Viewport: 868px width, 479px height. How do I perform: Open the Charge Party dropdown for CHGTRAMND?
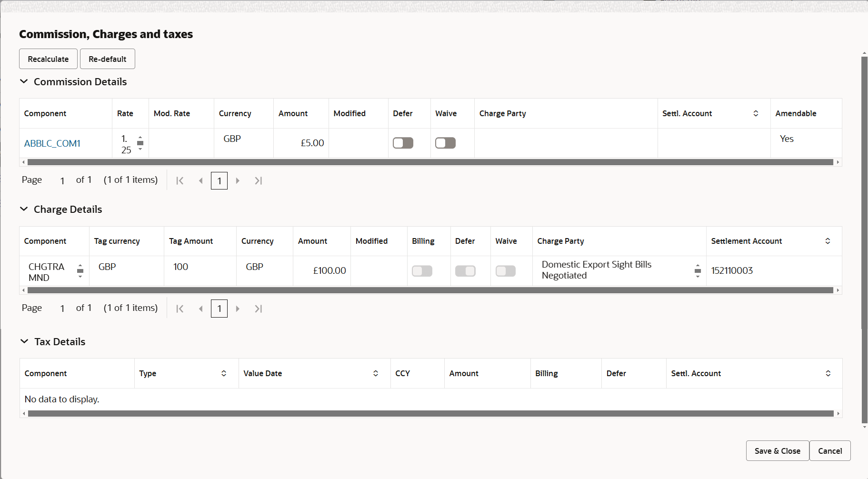(x=697, y=270)
